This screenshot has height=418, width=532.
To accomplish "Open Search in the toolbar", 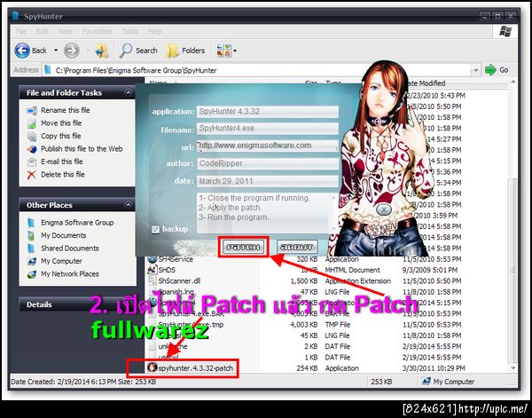I will click(138, 51).
